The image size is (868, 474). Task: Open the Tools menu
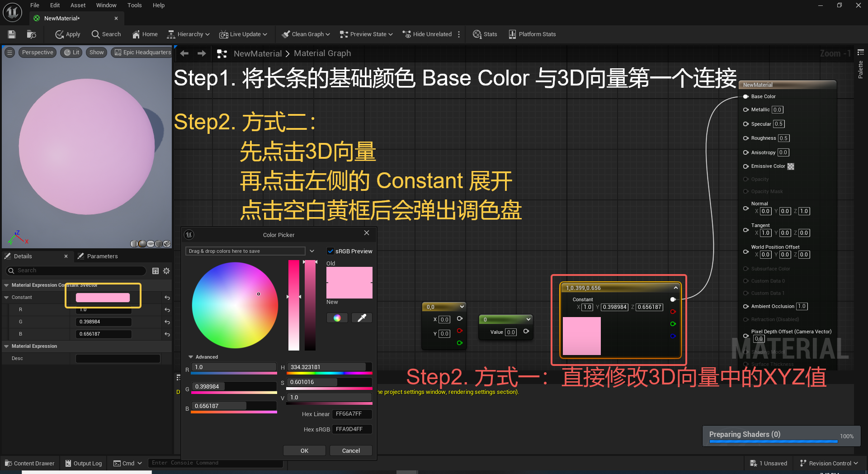[135, 5]
